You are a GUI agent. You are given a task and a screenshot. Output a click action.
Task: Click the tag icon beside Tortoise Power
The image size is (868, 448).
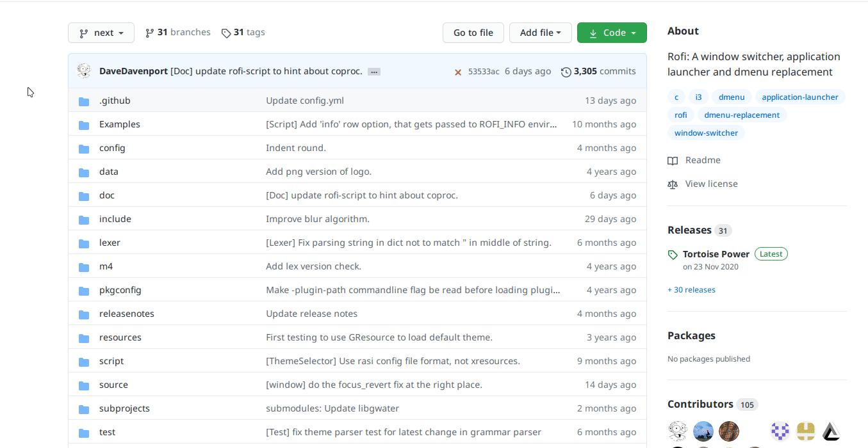click(673, 255)
